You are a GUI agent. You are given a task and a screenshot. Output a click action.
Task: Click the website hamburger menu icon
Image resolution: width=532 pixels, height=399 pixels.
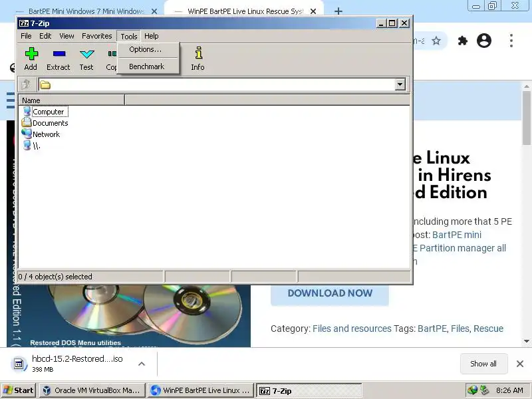11,100
